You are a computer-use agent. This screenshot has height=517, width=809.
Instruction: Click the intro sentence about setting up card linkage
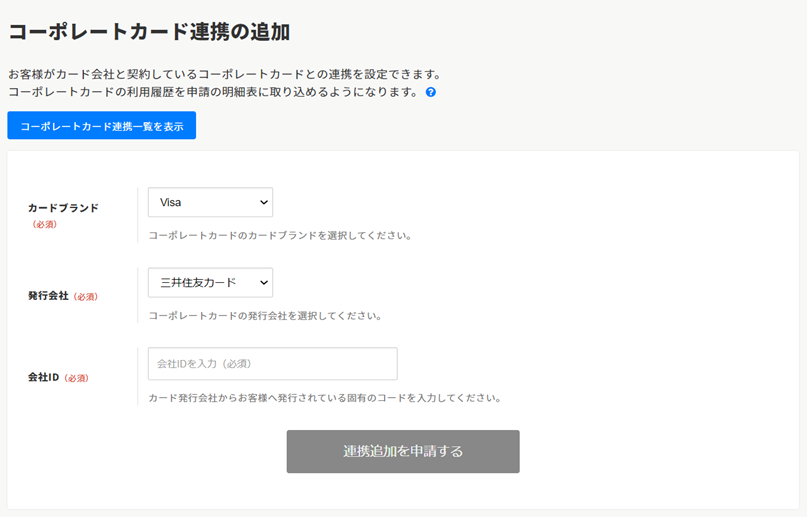(224, 75)
